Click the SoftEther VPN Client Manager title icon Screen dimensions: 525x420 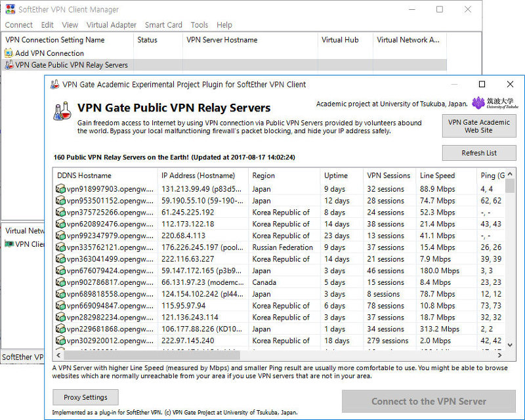(x=10, y=9)
